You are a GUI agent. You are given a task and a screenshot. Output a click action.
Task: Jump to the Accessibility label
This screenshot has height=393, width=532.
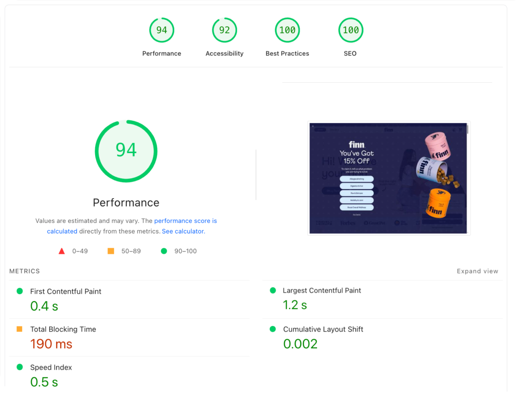(x=224, y=53)
